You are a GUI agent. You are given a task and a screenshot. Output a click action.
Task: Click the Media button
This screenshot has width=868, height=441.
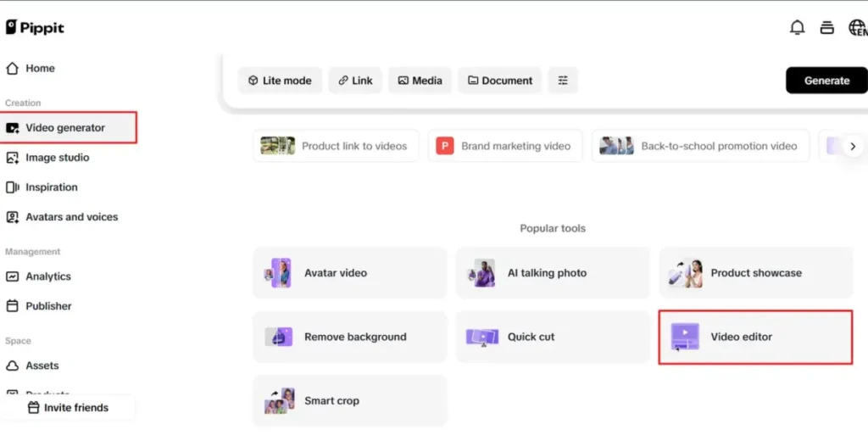click(420, 81)
